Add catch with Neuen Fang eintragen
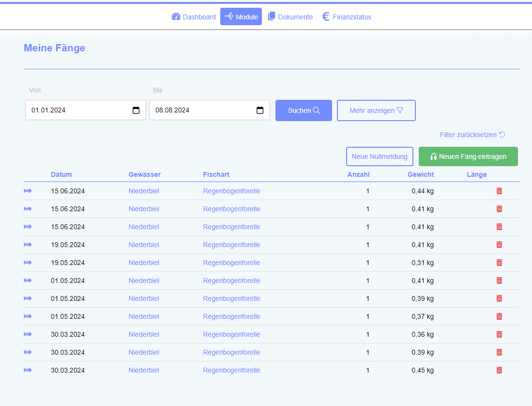This screenshot has width=532, height=406. click(468, 156)
